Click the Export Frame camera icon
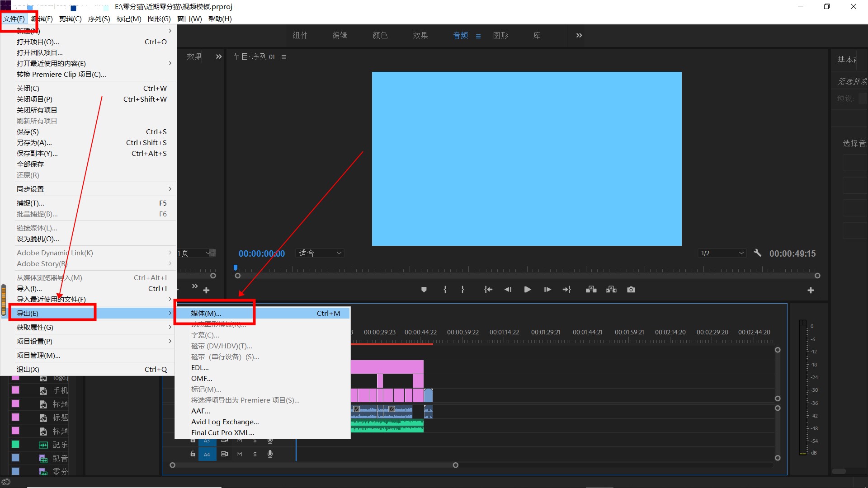The image size is (868, 488). tap(631, 290)
